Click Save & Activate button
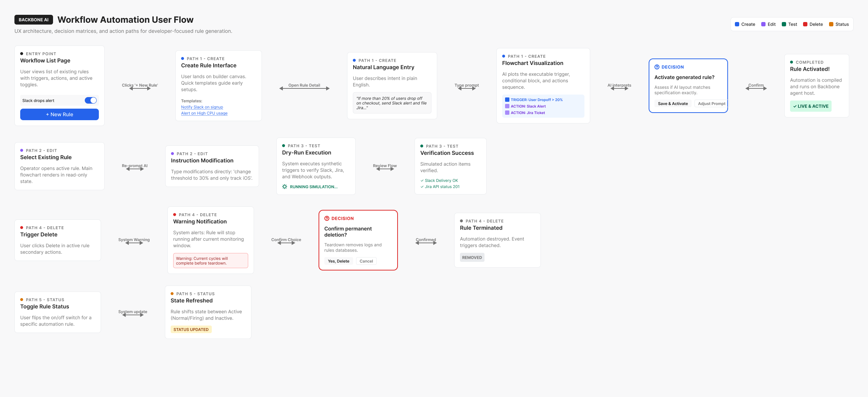 click(x=673, y=104)
